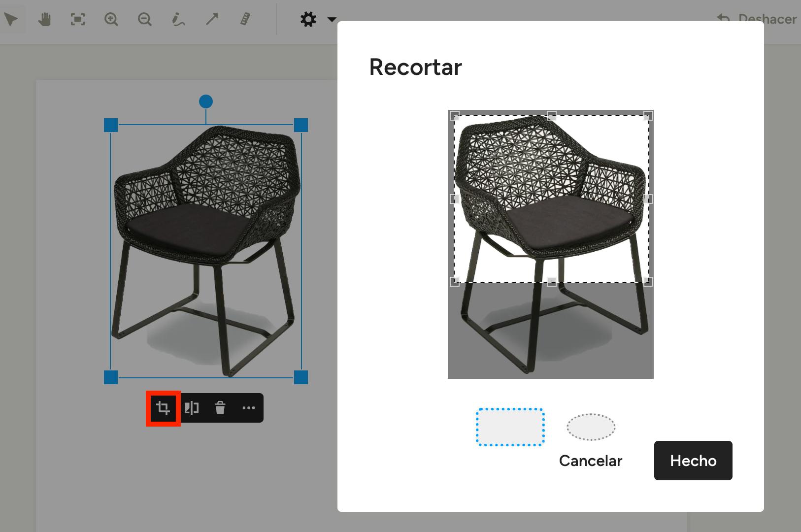801x532 pixels.
Task: Click the crop area's bottom-right handle
Action: [648, 282]
